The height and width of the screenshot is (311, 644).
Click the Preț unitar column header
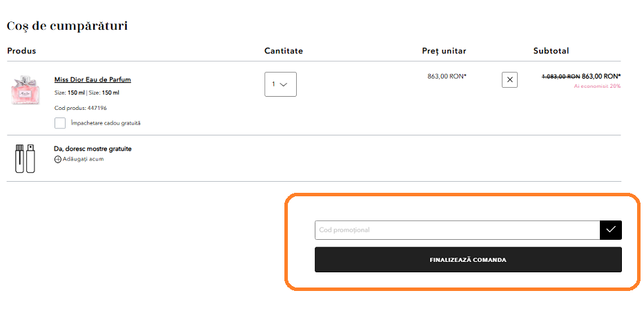tap(444, 51)
